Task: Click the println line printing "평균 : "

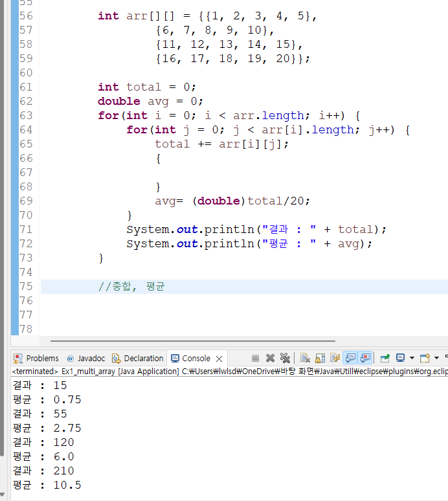Action: coord(249,244)
